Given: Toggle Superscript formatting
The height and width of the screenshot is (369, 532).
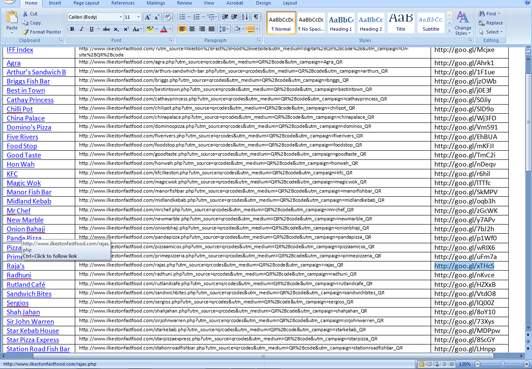Looking at the screenshot, I should tap(126, 29).
